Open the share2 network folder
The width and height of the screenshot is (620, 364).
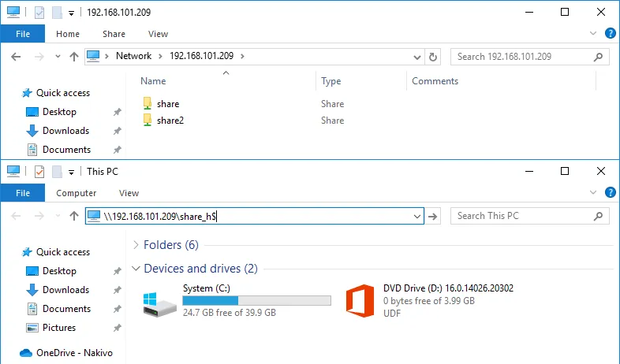click(170, 121)
